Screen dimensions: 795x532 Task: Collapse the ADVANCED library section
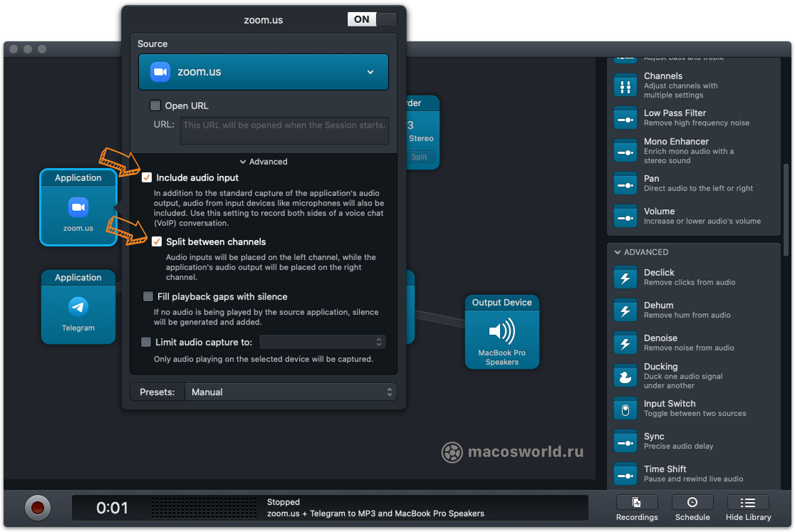tap(618, 252)
